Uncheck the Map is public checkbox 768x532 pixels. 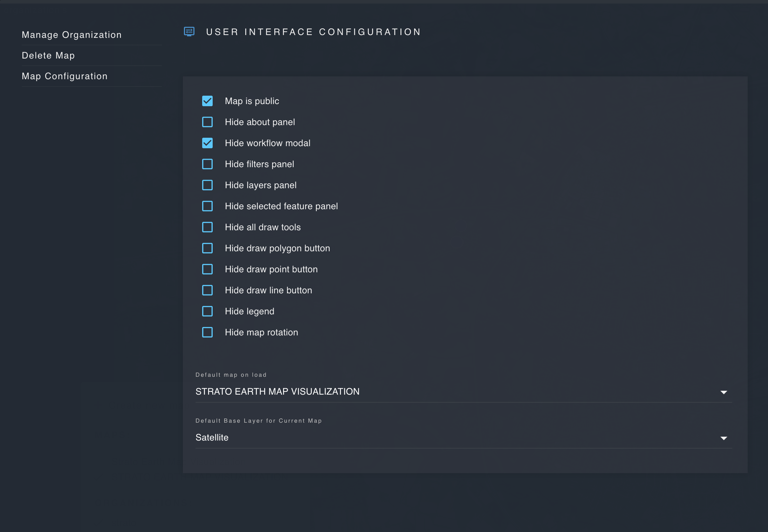click(x=207, y=101)
